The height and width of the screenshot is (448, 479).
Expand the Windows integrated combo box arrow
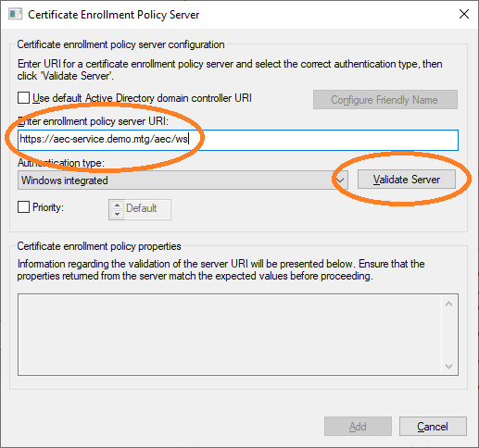(x=340, y=180)
